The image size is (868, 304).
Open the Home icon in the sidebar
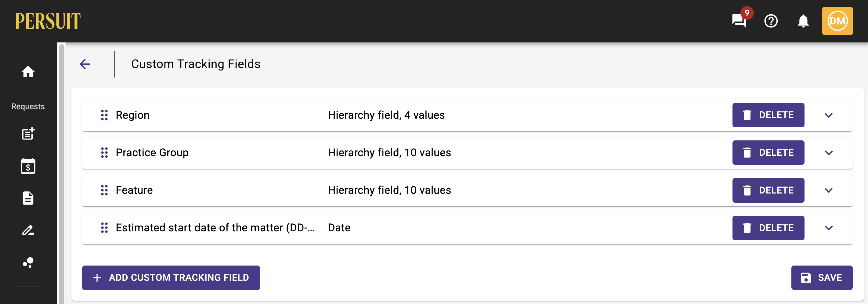[28, 71]
